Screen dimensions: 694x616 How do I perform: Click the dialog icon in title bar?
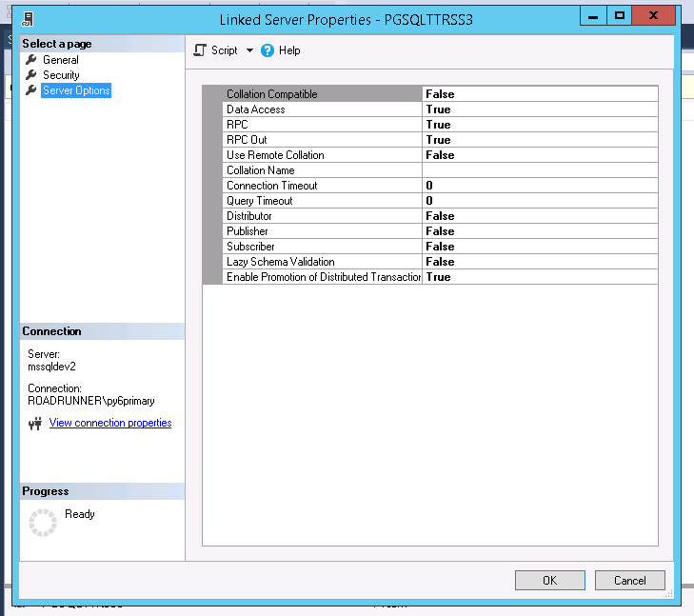tap(30, 18)
